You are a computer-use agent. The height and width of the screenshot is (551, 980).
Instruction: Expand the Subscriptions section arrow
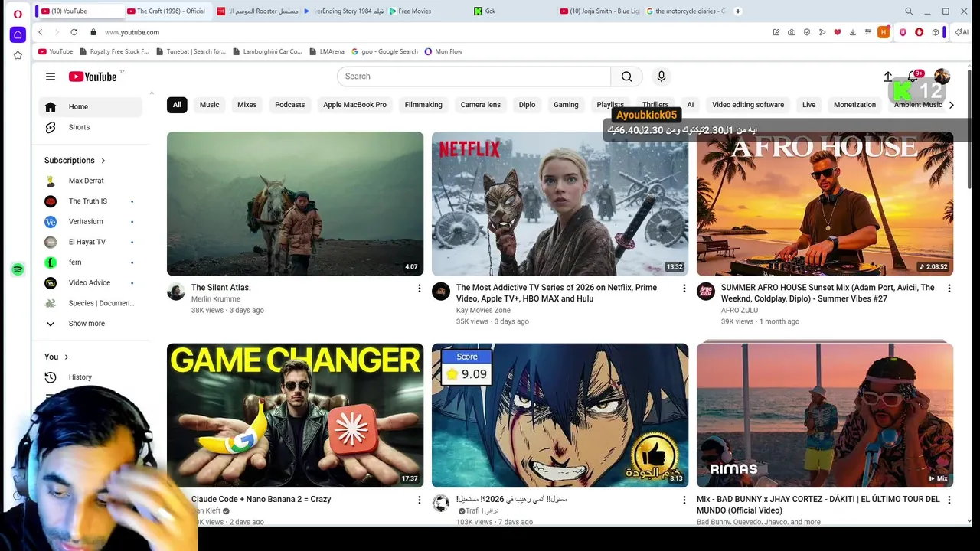(x=103, y=161)
